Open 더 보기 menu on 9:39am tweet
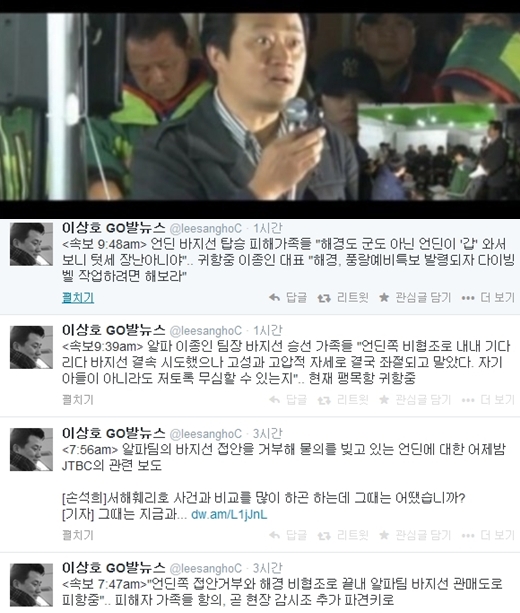 pyautogui.click(x=488, y=400)
